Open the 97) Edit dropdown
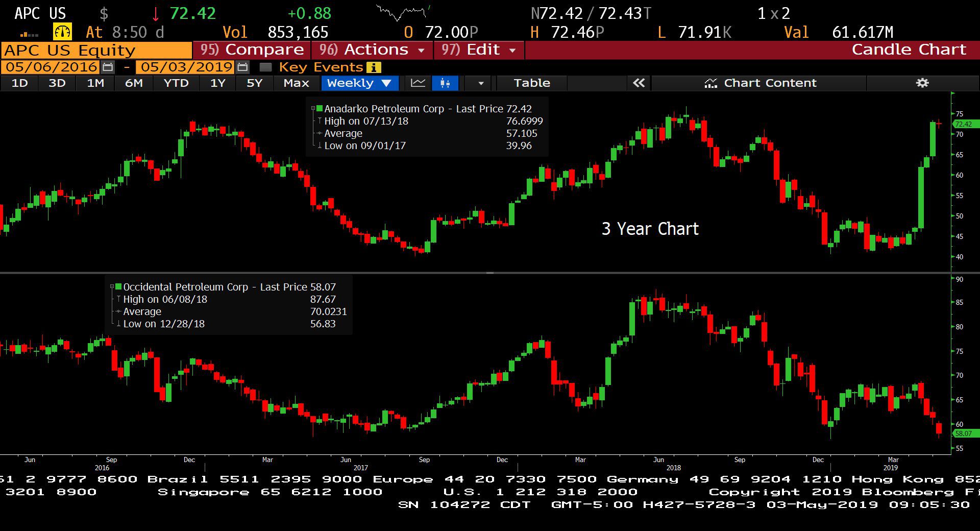Screen dimensions: 980x531 (x=479, y=50)
